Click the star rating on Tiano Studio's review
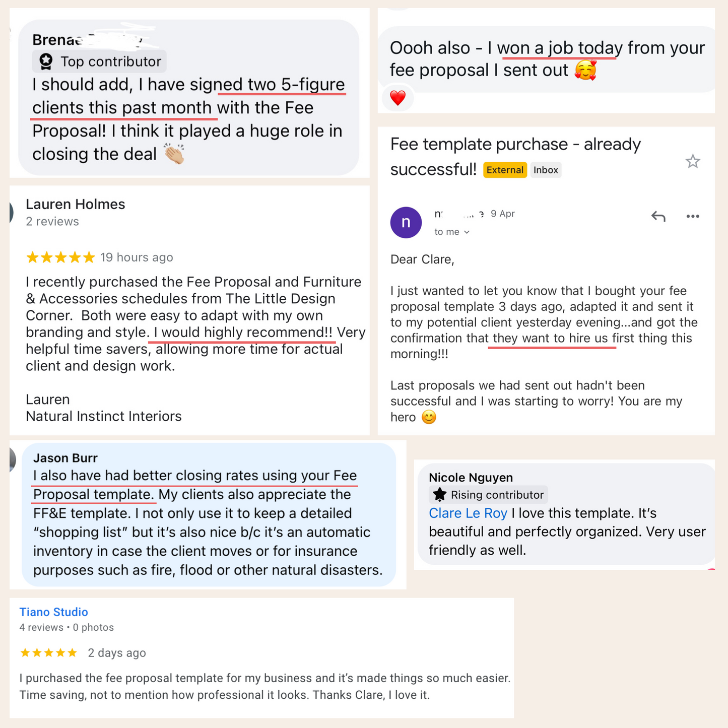The width and height of the screenshot is (728, 728). click(x=48, y=653)
